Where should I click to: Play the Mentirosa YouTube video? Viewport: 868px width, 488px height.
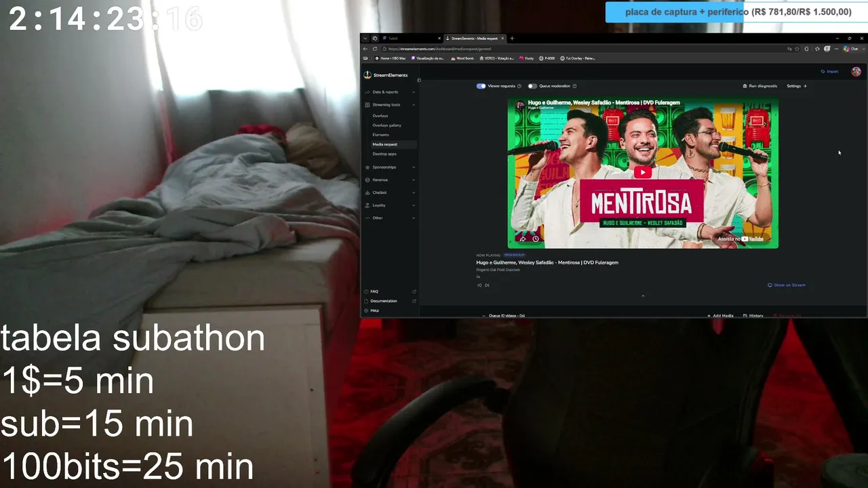click(642, 172)
